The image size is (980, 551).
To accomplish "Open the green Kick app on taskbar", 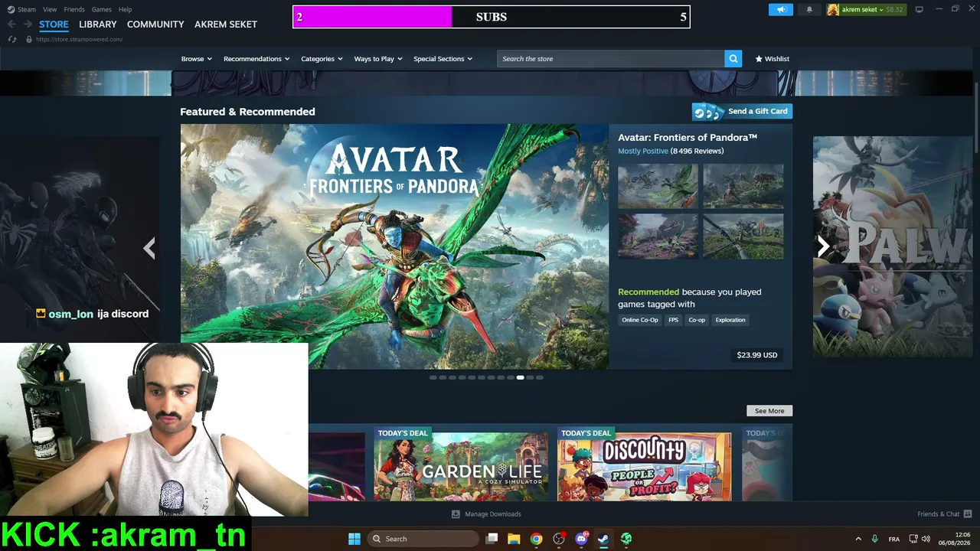I will (x=626, y=539).
